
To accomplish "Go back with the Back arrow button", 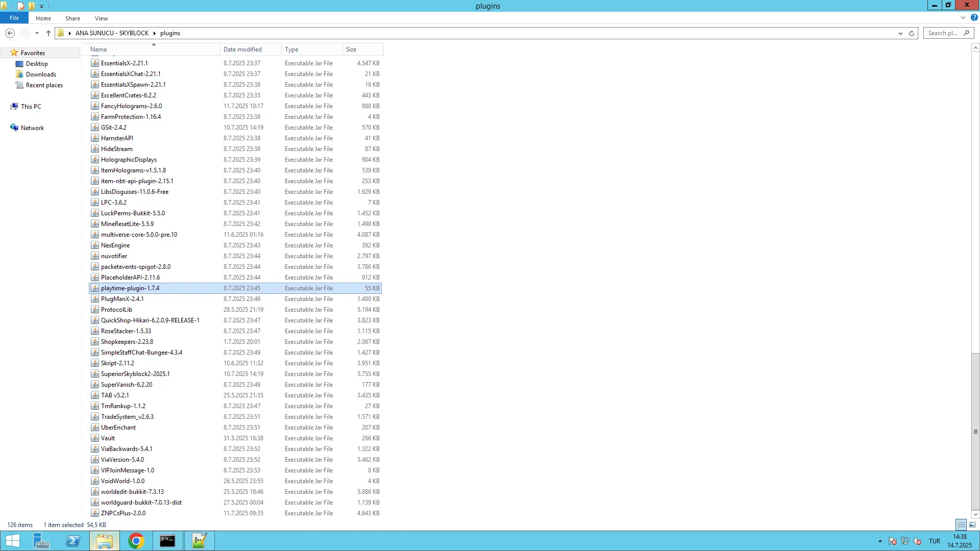I will (x=10, y=33).
